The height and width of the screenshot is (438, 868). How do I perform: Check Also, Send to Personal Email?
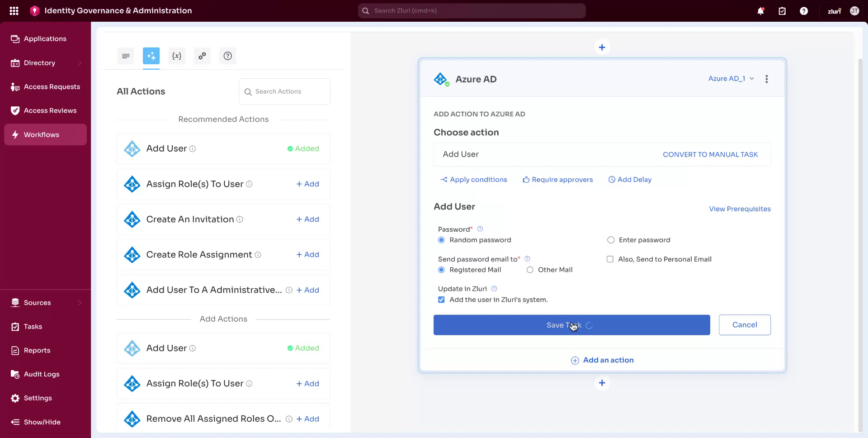point(610,259)
